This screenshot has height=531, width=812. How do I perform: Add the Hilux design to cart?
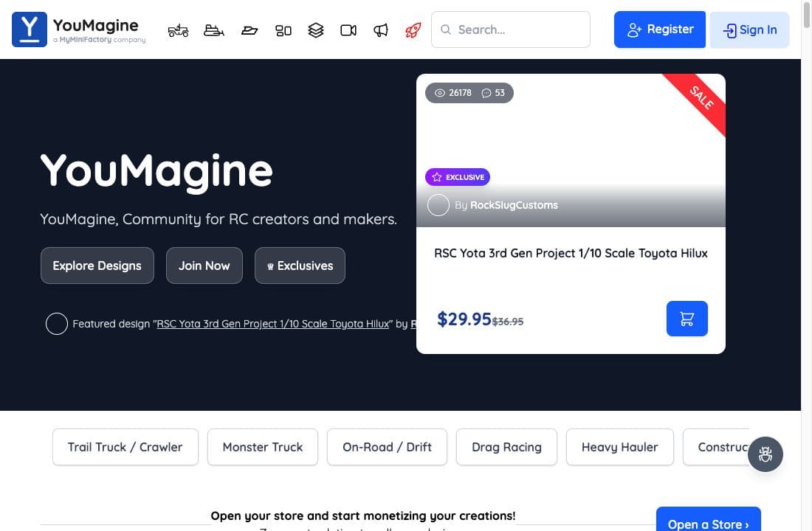(x=687, y=319)
